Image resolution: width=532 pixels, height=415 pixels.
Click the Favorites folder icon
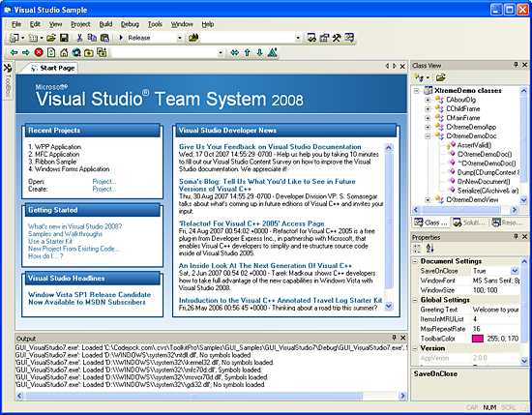89,52
